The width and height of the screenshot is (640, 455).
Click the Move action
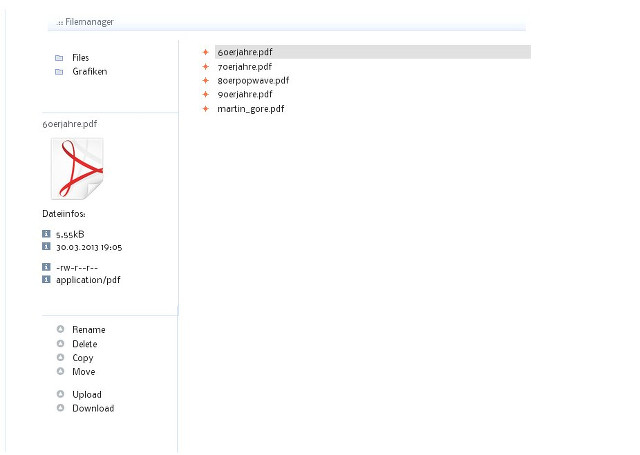pyautogui.click(x=84, y=372)
